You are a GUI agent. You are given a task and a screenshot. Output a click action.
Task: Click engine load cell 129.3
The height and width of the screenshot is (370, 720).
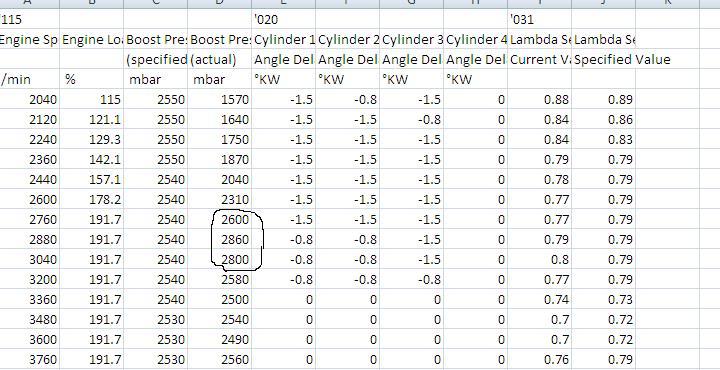(x=91, y=140)
